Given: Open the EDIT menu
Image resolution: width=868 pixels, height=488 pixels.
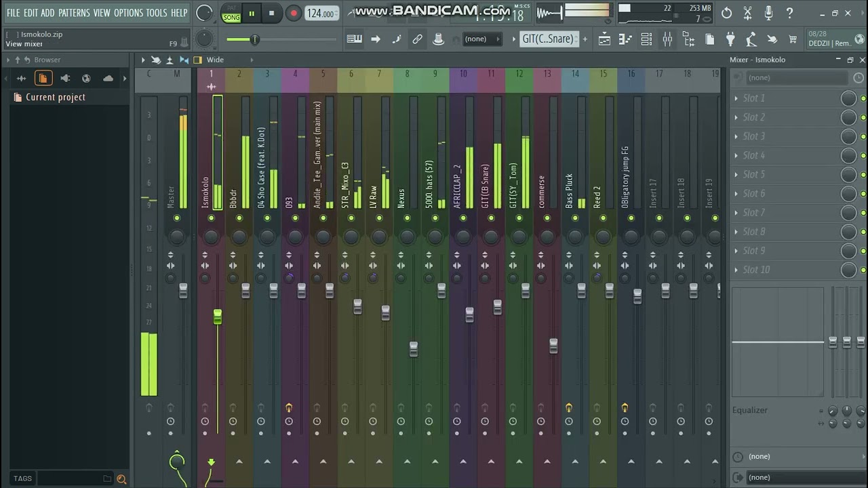Looking at the screenshot, I should point(31,13).
